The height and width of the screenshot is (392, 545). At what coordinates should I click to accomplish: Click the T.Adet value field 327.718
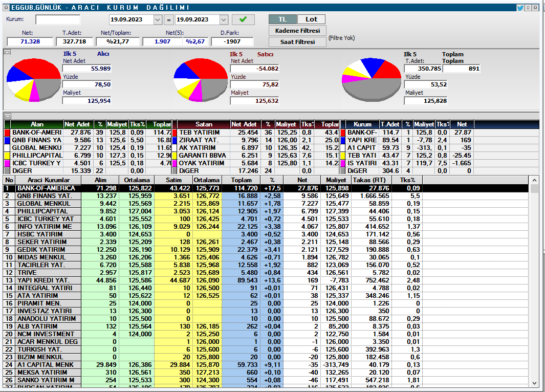(x=74, y=41)
